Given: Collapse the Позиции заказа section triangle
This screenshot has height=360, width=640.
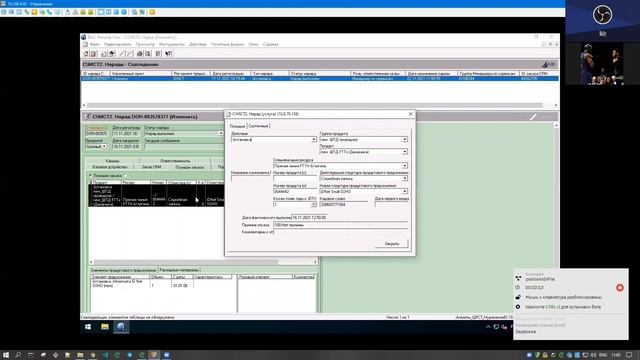Looking at the screenshot, I should tap(91, 176).
